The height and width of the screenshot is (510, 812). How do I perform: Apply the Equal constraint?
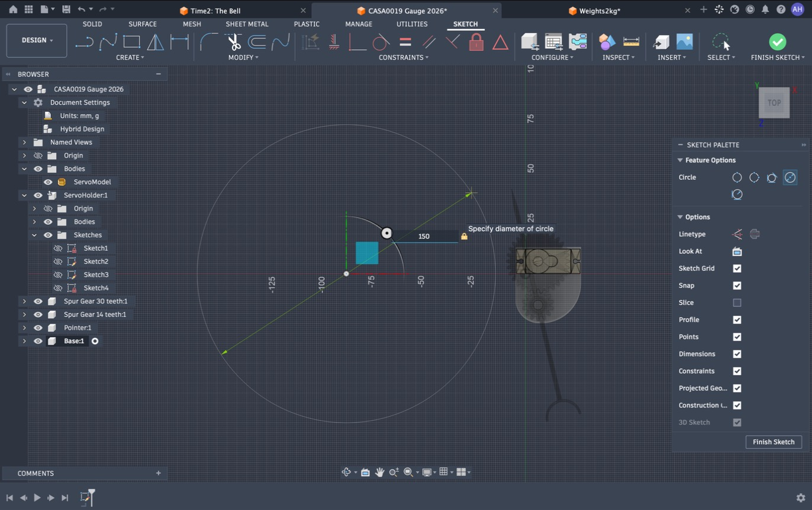[405, 42]
